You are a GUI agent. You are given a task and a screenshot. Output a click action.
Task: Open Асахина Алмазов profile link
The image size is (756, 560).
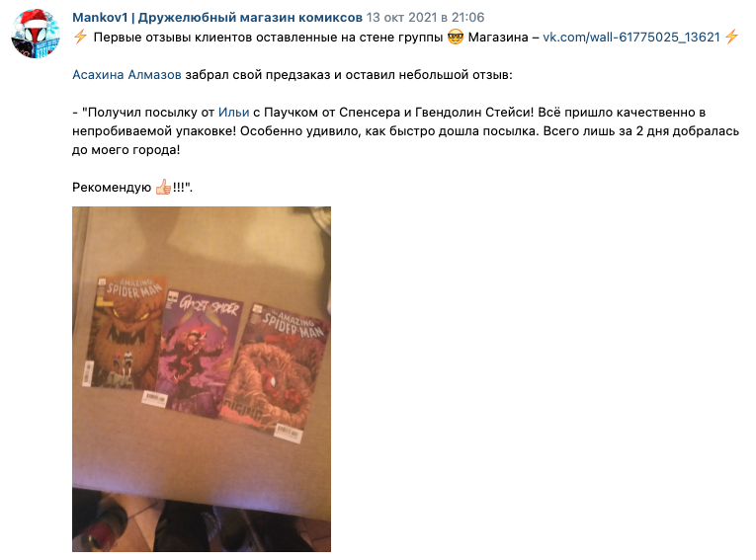(126, 75)
